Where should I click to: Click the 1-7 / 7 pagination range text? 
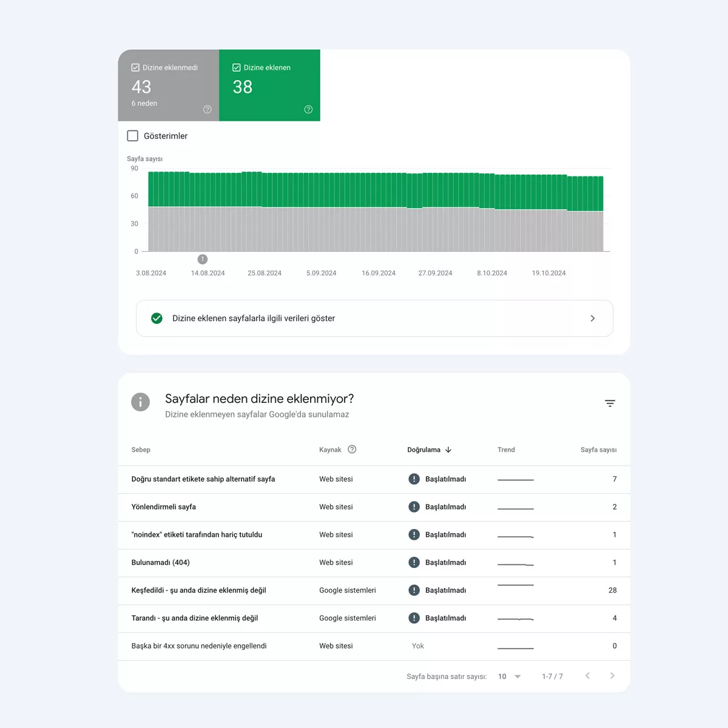tap(553, 676)
